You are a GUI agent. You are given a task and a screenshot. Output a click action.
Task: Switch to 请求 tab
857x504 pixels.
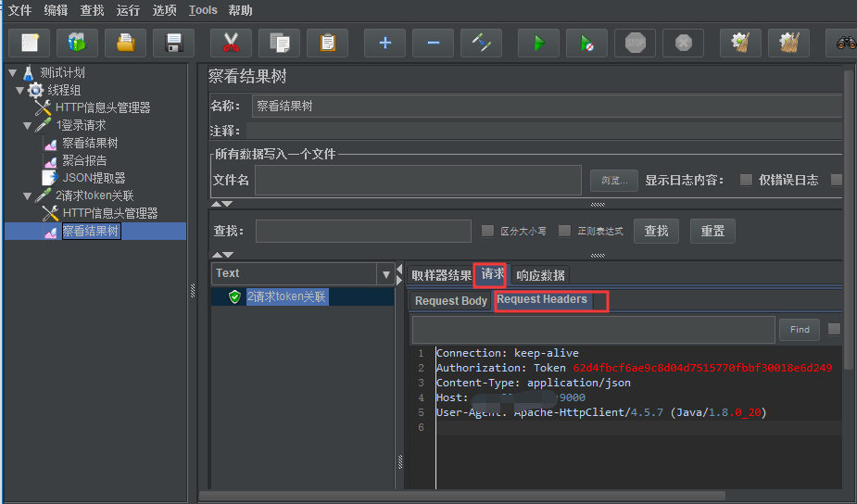pos(492,274)
